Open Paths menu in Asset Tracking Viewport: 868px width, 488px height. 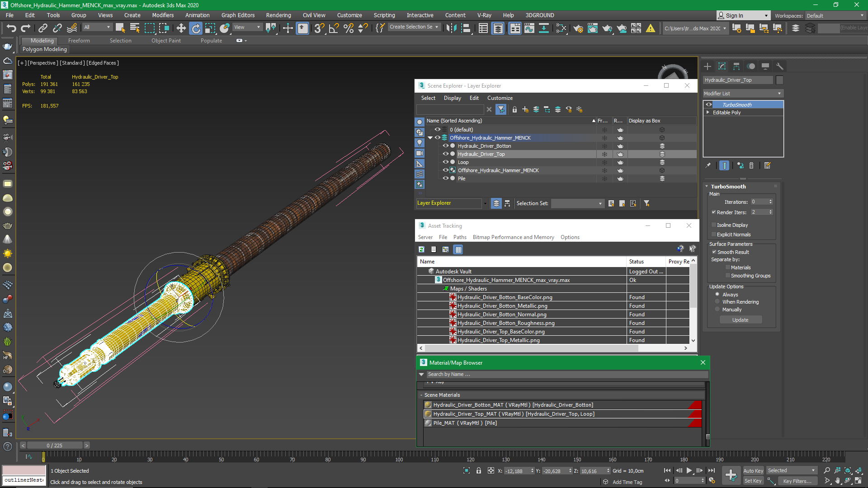coord(460,237)
